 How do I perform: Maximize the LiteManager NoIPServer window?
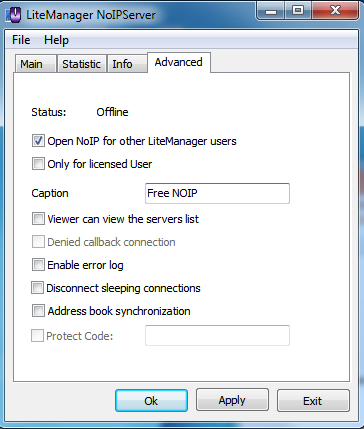298,11
